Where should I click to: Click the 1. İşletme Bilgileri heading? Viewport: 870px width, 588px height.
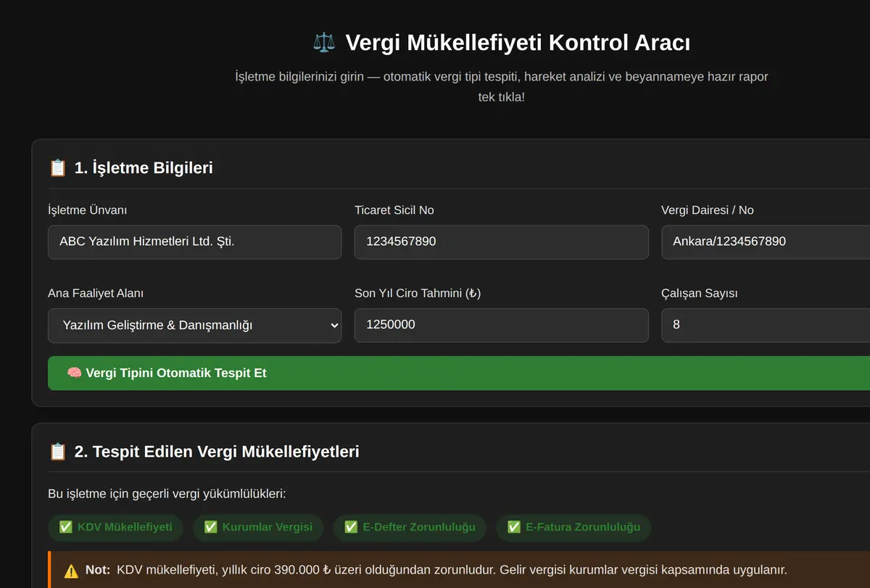(x=144, y=168)
